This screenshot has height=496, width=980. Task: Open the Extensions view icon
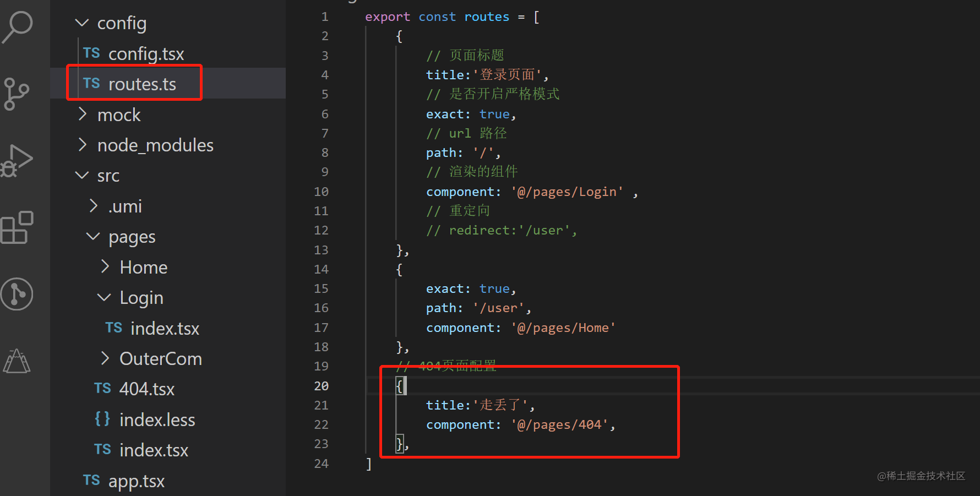point(17,227)
